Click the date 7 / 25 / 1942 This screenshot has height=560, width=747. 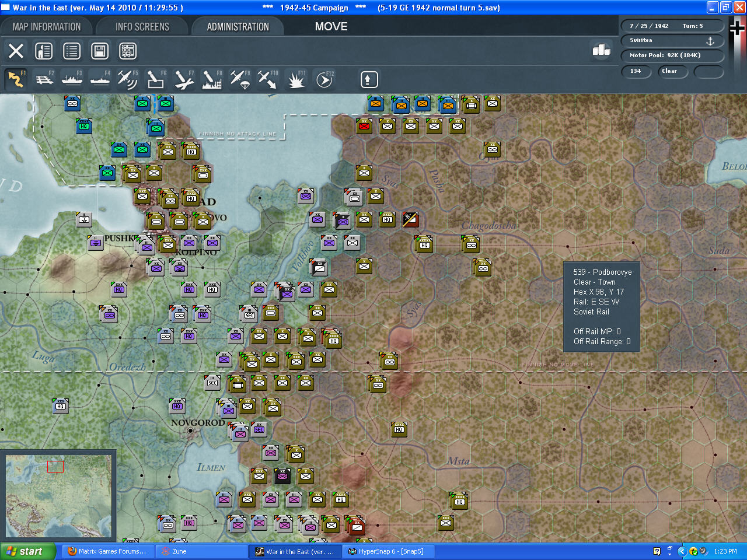coord(649,26)
